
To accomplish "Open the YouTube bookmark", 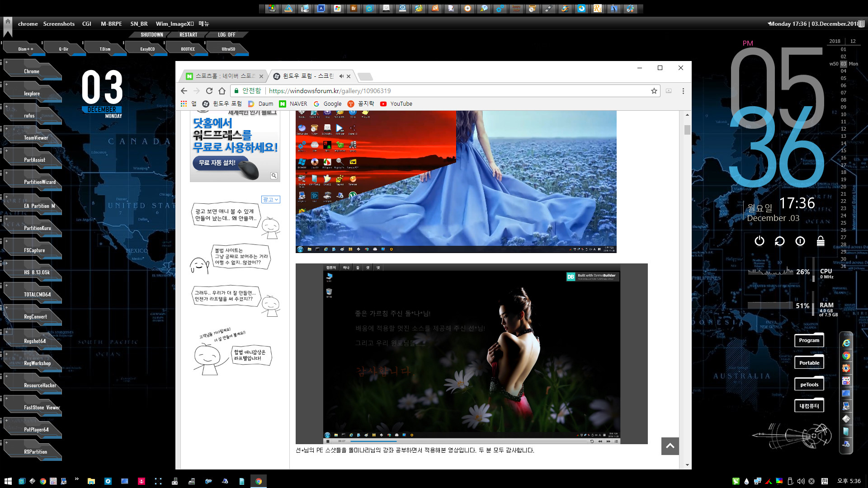I will (x=396, y=103).
